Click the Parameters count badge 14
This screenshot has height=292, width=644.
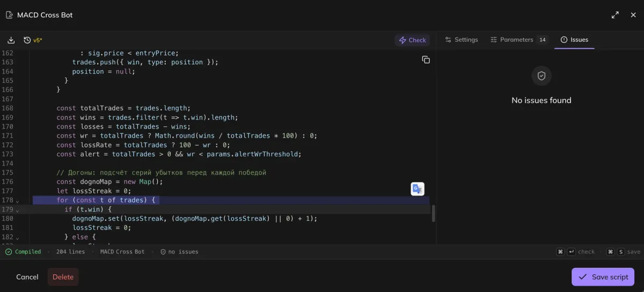[x=542, y=40]
